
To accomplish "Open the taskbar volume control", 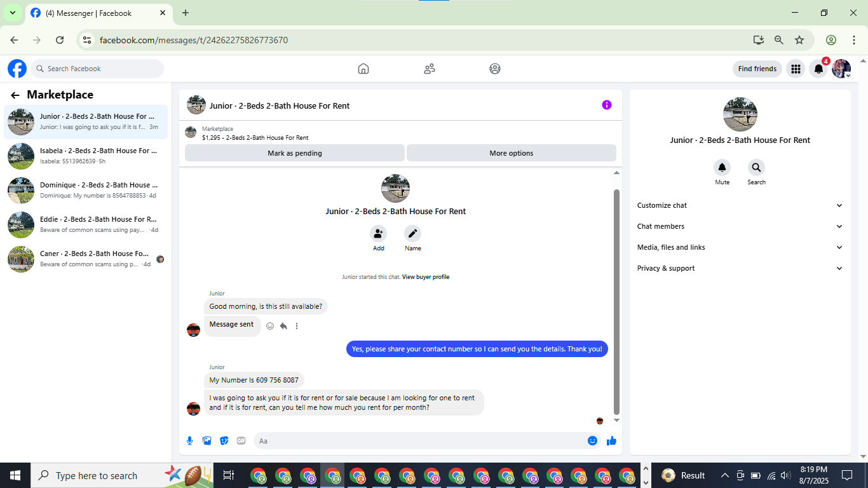I will pos(785,475).
